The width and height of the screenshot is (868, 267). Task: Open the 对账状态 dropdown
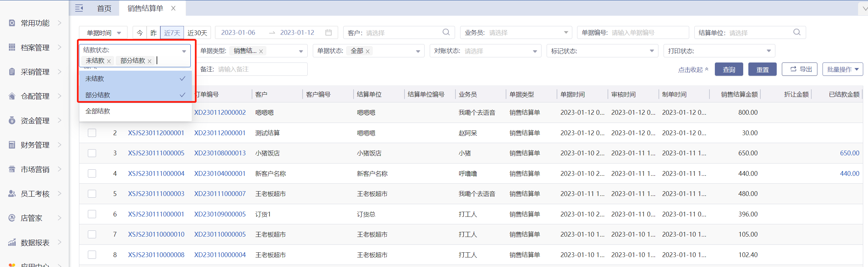535,51
